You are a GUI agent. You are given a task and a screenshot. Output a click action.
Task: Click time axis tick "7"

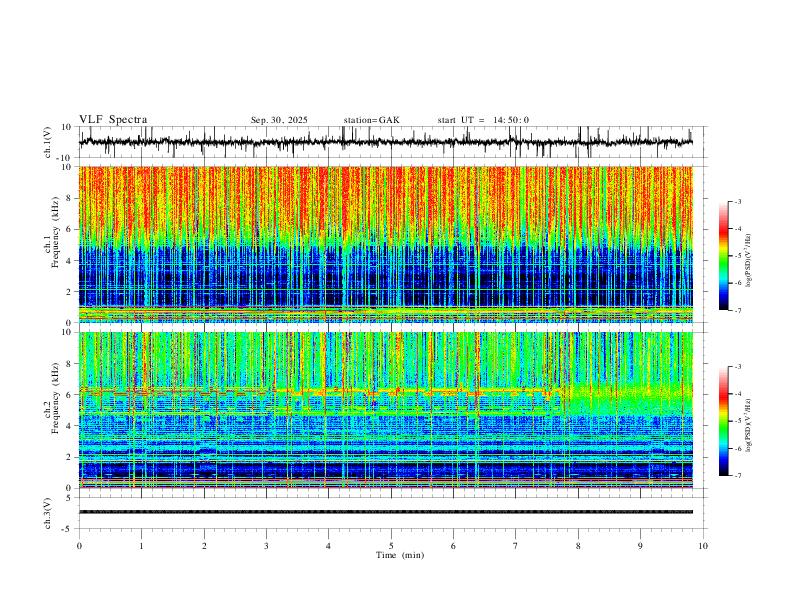(x=516, y=546)
